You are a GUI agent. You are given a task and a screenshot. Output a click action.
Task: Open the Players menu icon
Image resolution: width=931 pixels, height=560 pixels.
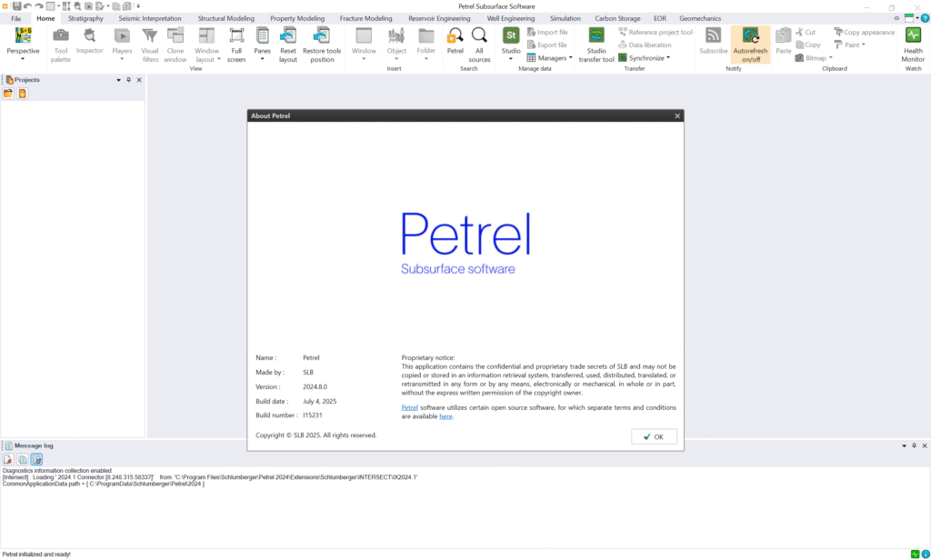pyautogui.click(x=122, y=35)
